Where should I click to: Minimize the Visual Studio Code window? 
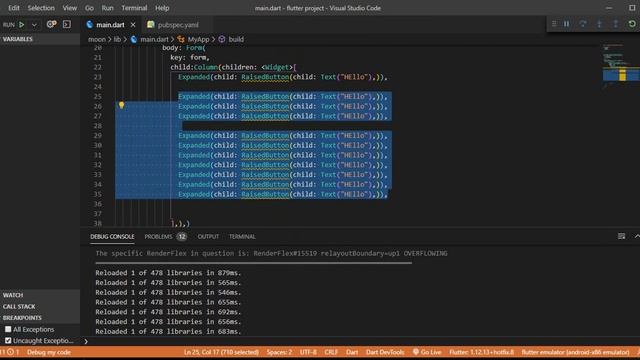click(609, 8)
